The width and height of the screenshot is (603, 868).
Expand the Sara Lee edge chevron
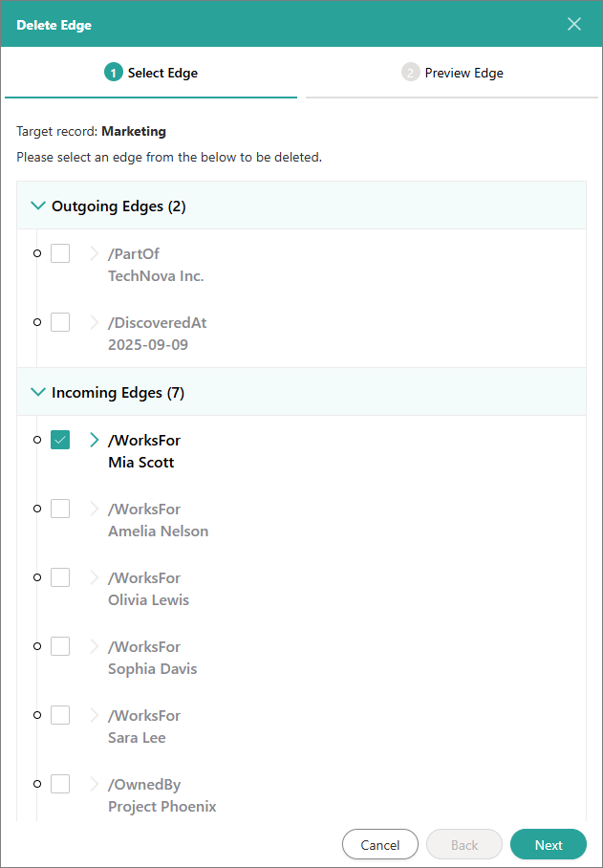click(94, 715)
